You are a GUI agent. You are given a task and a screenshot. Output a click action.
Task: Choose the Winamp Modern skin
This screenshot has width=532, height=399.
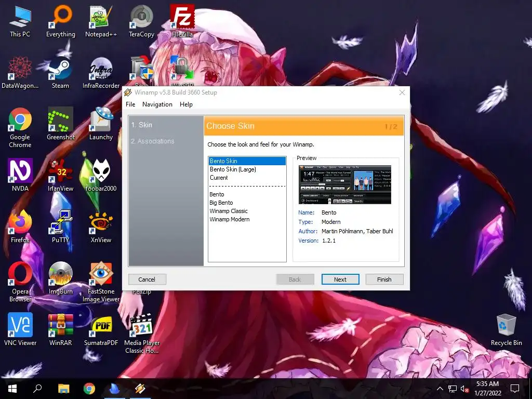[247, 219]
